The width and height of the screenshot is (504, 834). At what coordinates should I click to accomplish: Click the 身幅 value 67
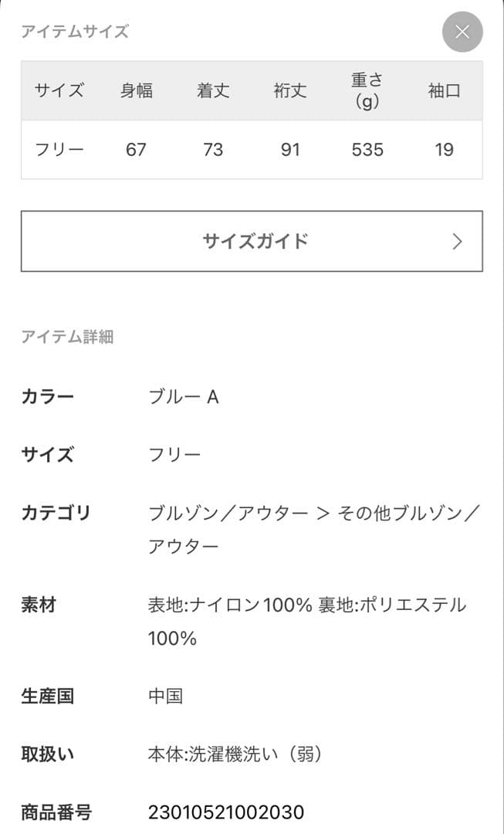(136, 149)
